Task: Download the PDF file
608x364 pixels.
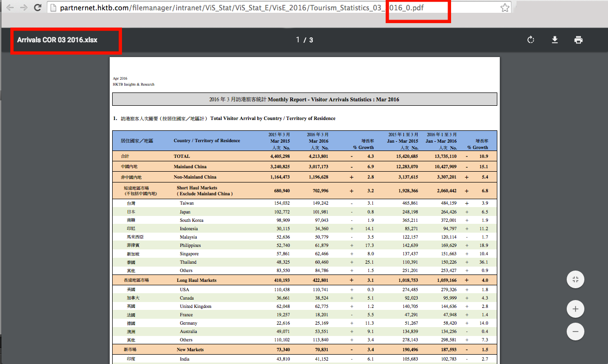Action: (554, 40)
